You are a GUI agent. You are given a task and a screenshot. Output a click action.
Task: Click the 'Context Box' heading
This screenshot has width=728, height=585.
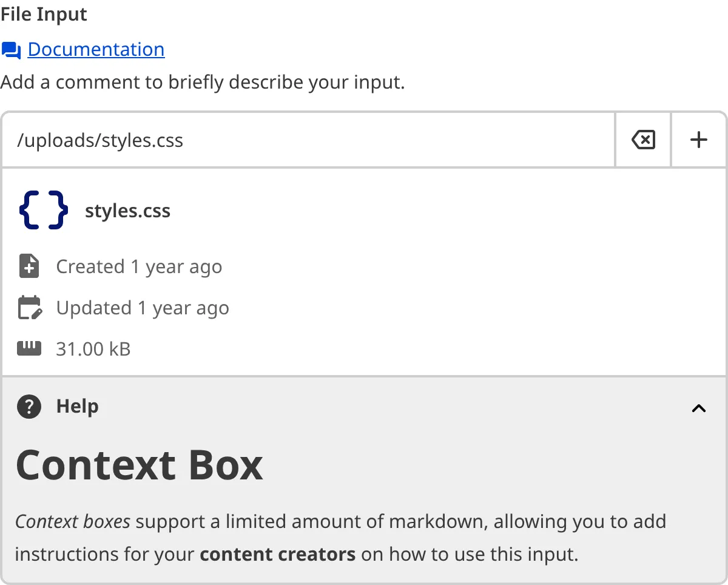coord(140,464)
